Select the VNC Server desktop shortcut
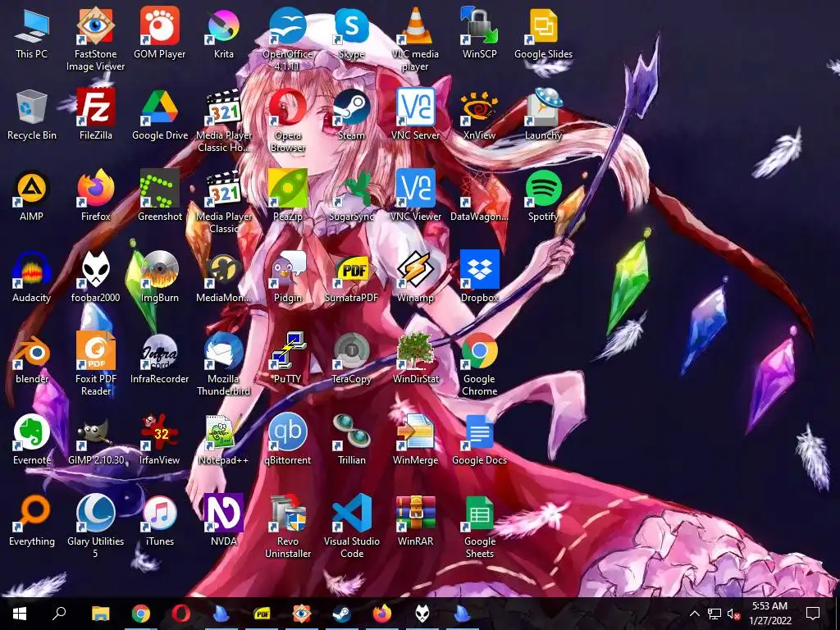The height and width of the screenshot is (630, 840). pos(415,115)
